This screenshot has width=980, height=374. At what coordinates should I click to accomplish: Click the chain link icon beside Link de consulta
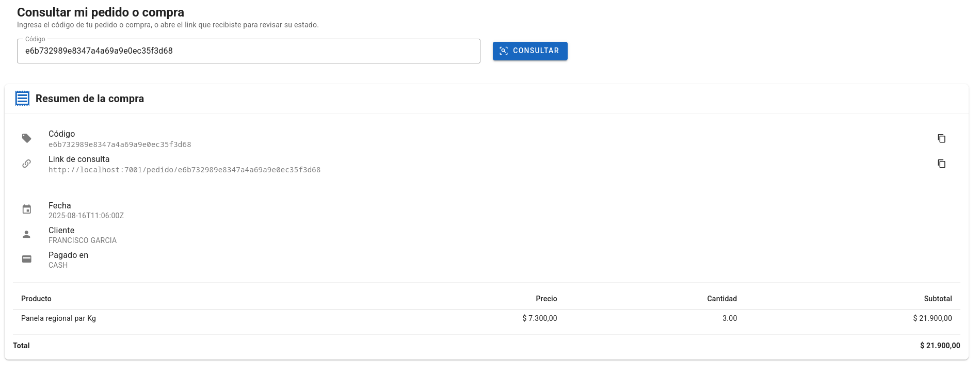[27, 164]
